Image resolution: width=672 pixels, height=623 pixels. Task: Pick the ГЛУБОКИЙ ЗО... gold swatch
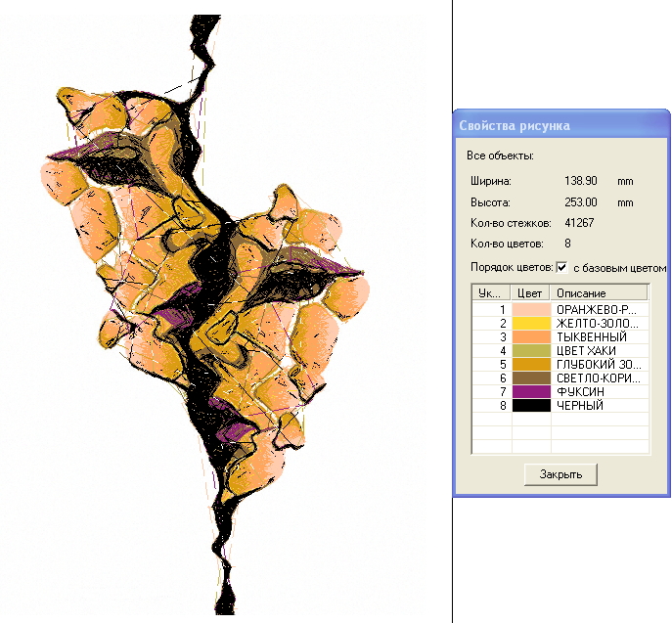pos(531,364)
